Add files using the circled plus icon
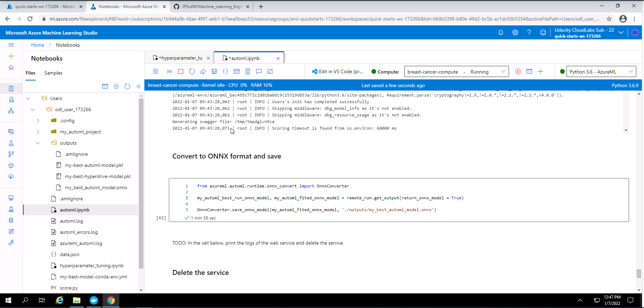The image size is (644, 308). click(x=116, y=86)
